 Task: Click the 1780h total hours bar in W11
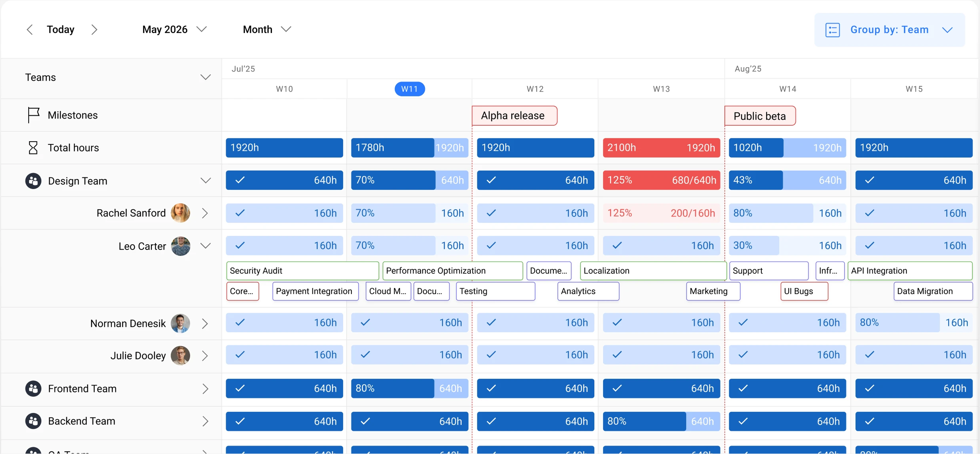409,148
